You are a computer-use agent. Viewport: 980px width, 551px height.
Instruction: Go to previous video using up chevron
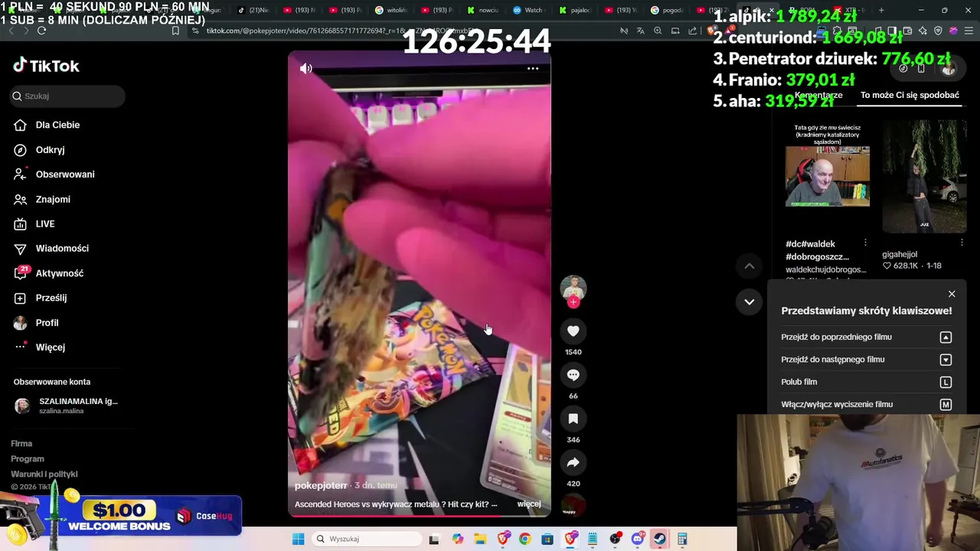point(750,266)
